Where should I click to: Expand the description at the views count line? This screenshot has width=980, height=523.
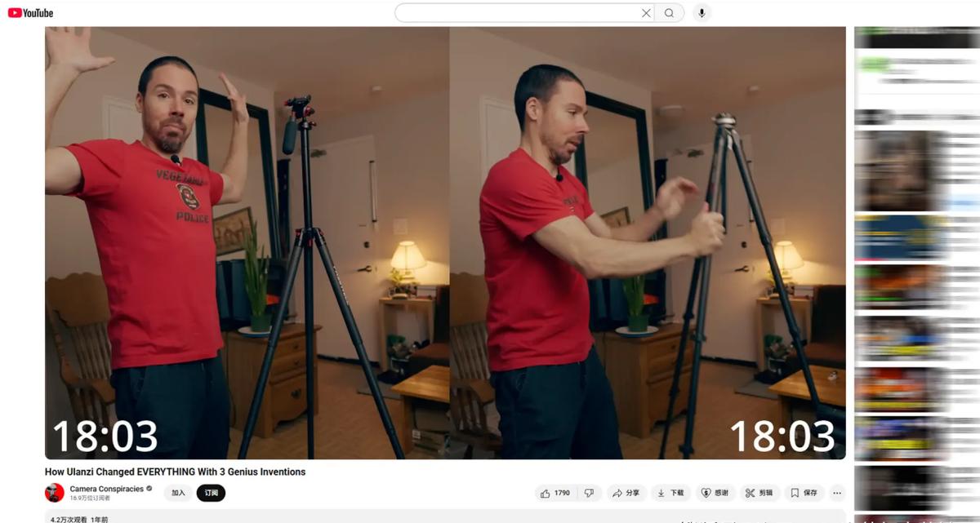click(79, 519)
